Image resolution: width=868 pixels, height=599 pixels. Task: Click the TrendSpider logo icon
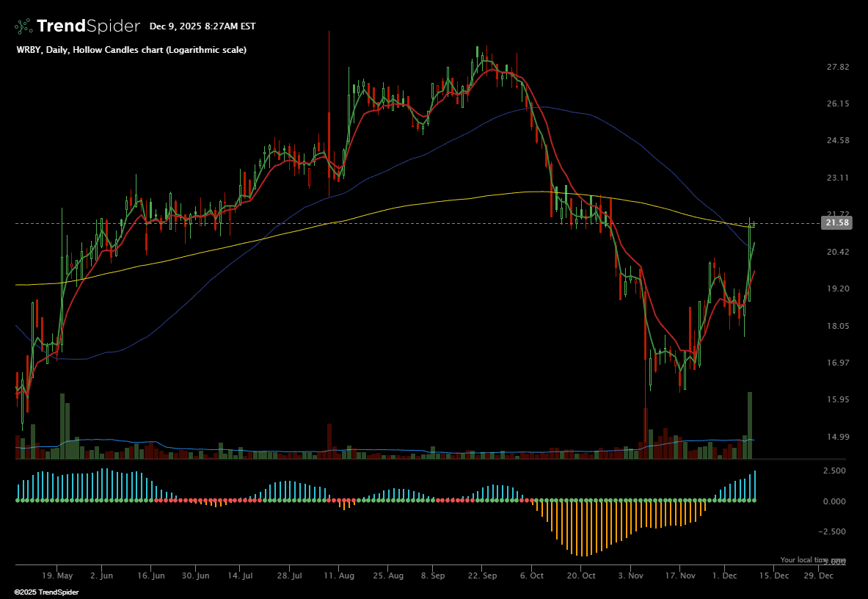(23, 26)
